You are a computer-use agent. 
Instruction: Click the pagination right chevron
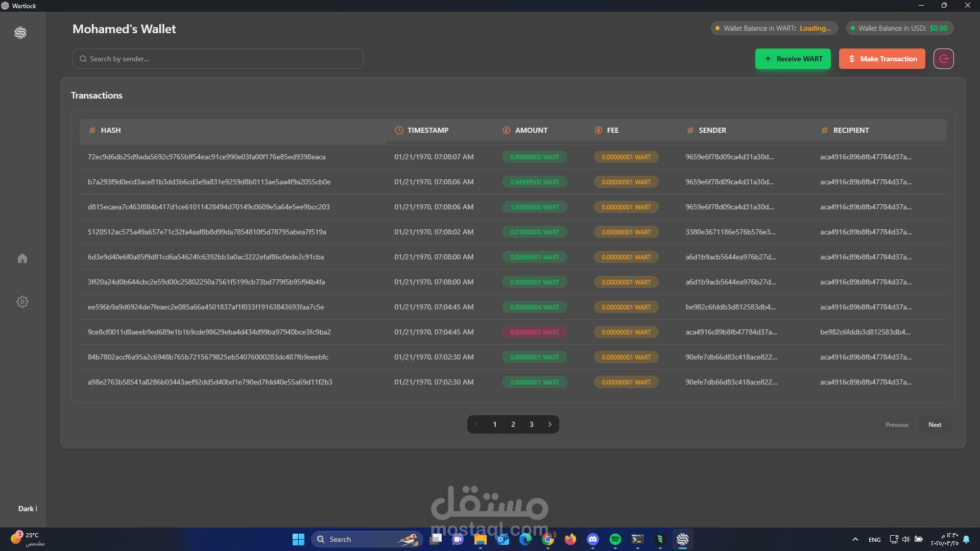click(550, 424)
